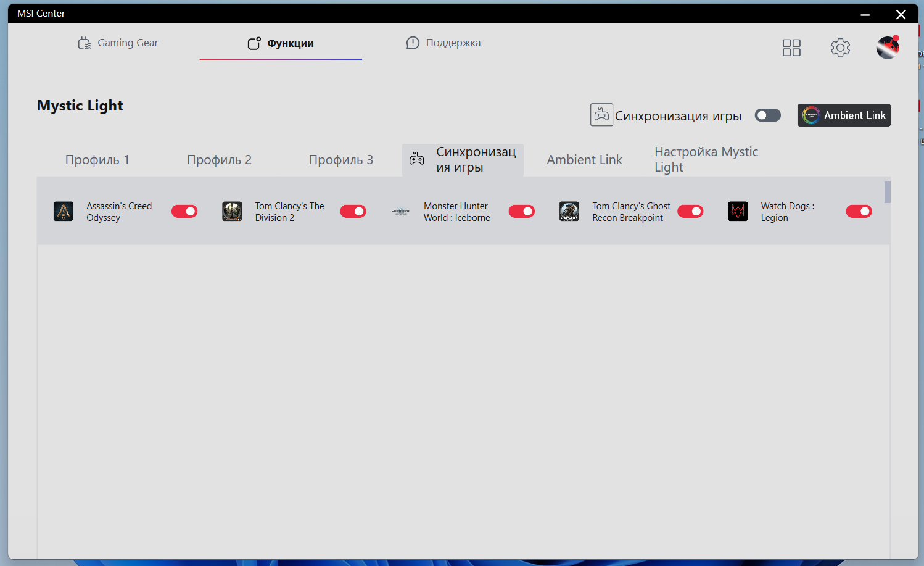Viewport: 924px width, 566px height.
Task: Switch to the Функции tab
Action: (281, 43)
